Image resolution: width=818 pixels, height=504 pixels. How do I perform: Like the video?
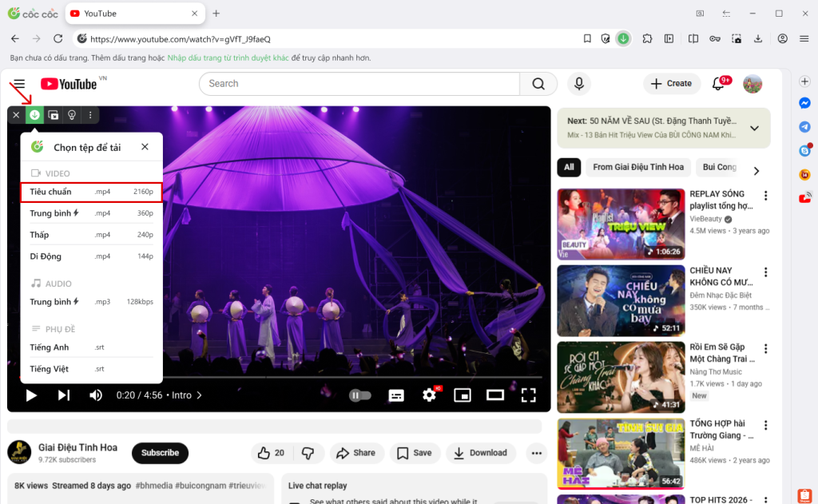coord(272,453)
